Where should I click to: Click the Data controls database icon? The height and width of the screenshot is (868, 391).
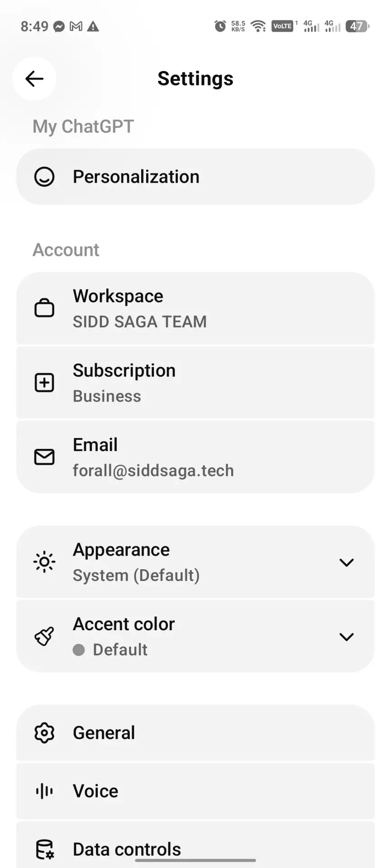44,849
